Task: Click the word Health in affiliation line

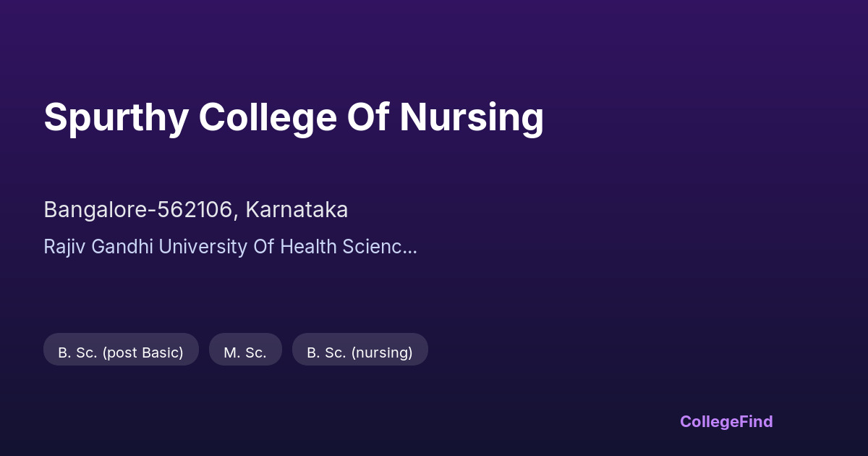Action: coord(308,247)
